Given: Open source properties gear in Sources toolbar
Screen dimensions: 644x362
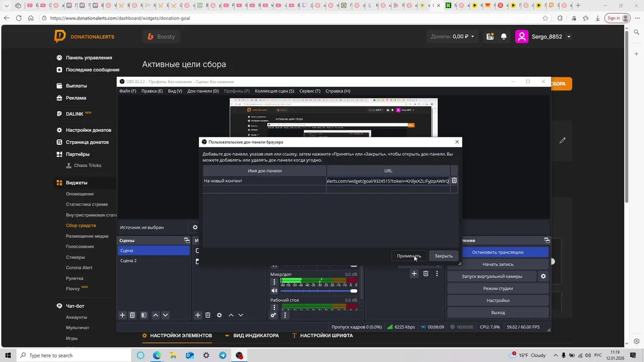Looking at the screenshot, I should (x=219, y=315).
